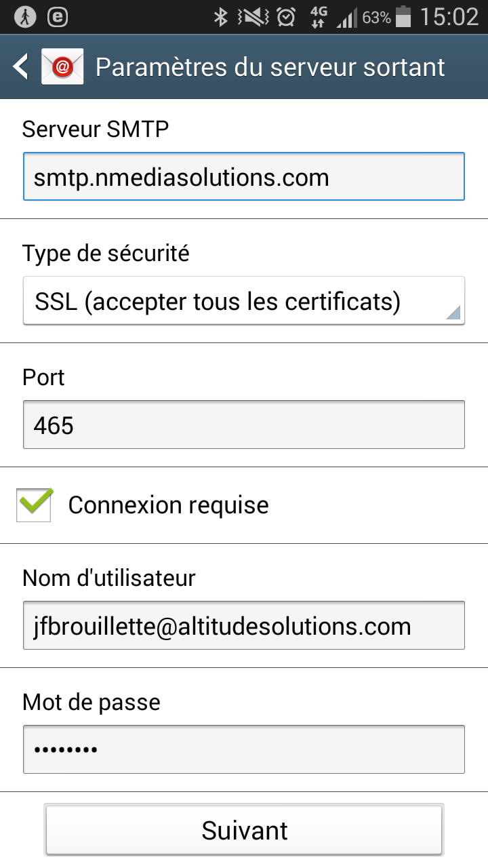
Task: Uncheck the Connexion requise checkbox
Action: point(35,505)
